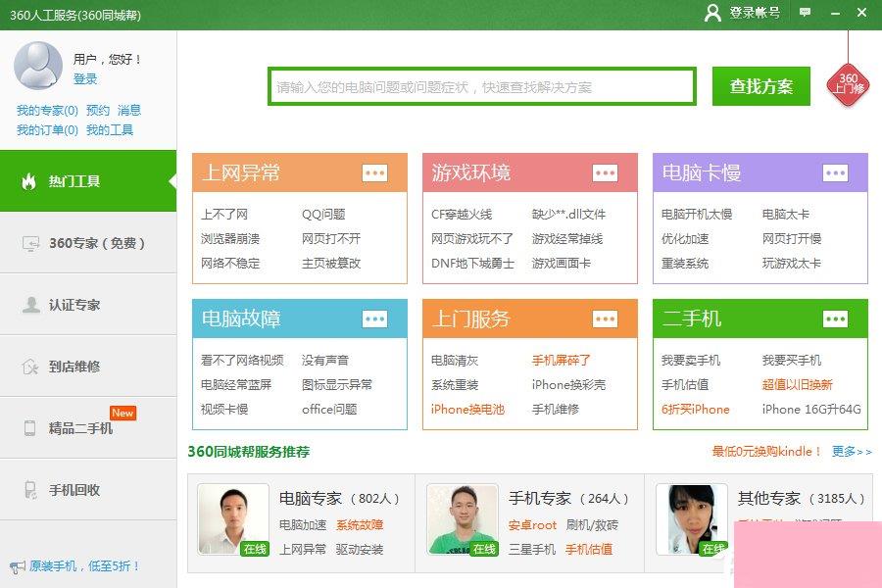The width and height of the screenshot is (882, 588).
Task: Select 电脑开机太慢 option
Action: point(697,215)
